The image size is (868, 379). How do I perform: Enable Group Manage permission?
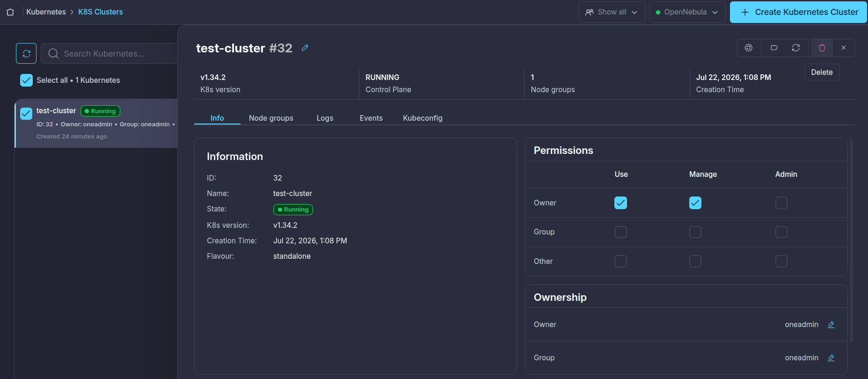(x=695, y=232)
